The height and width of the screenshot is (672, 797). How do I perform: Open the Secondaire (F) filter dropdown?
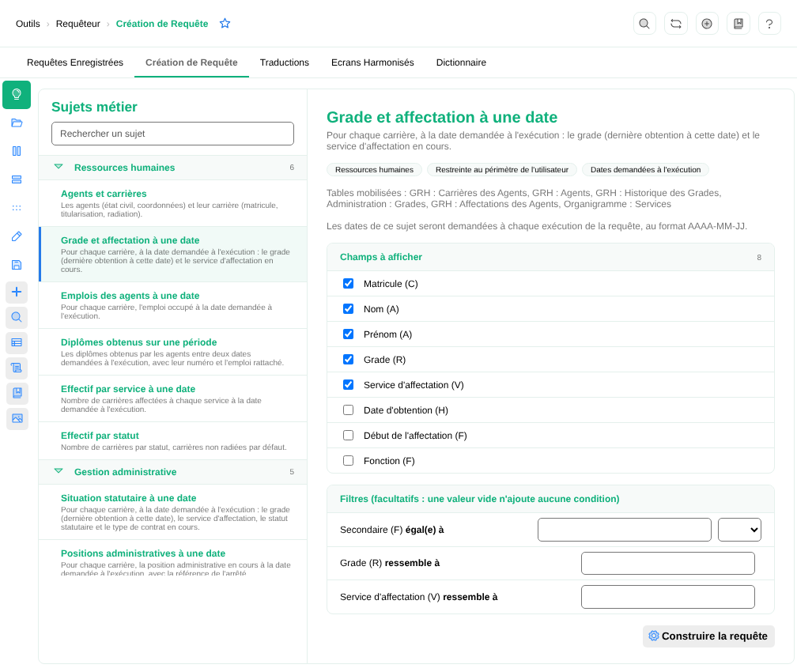click(x=739, y=530)
